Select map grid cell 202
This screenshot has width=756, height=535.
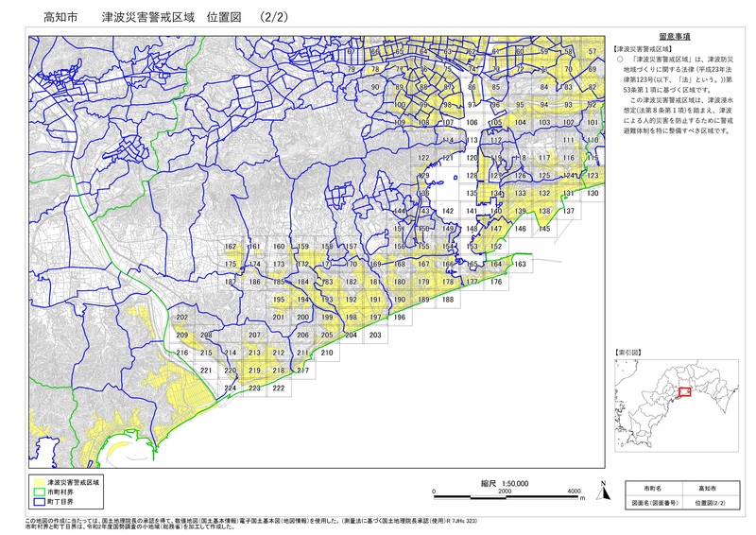181,318
